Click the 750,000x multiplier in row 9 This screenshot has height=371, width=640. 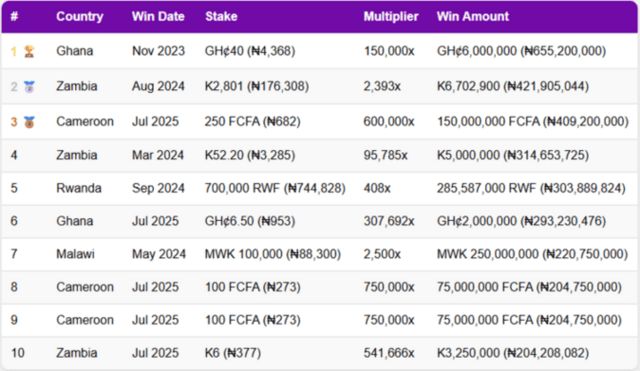point(389,320)
